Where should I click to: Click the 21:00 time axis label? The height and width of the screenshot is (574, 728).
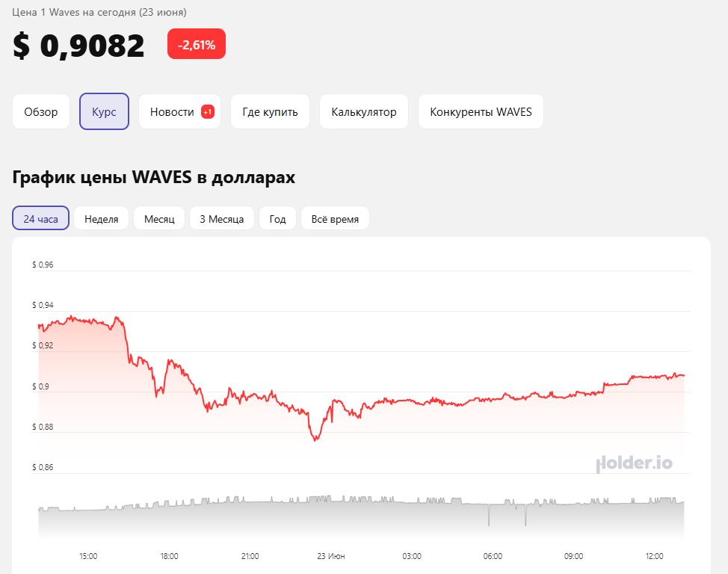pyautogui.click(x=250, y=556)
